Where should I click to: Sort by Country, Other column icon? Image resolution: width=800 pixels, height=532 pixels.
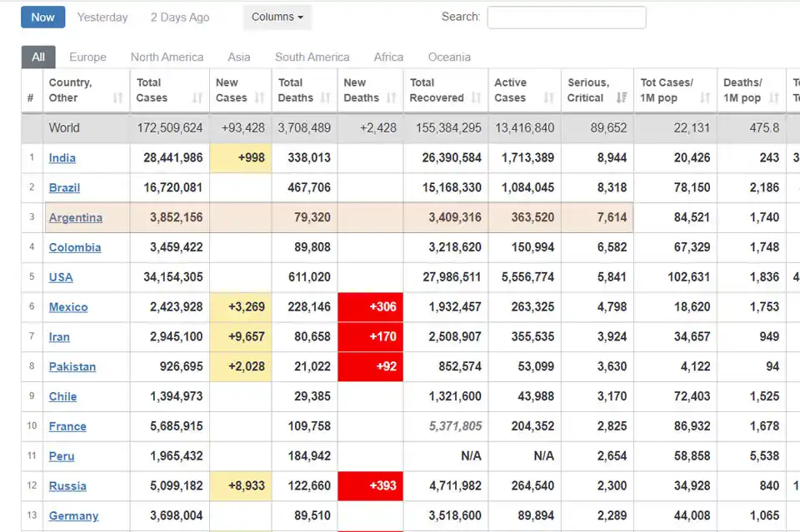pyautogui.click(x=117, y=98)
